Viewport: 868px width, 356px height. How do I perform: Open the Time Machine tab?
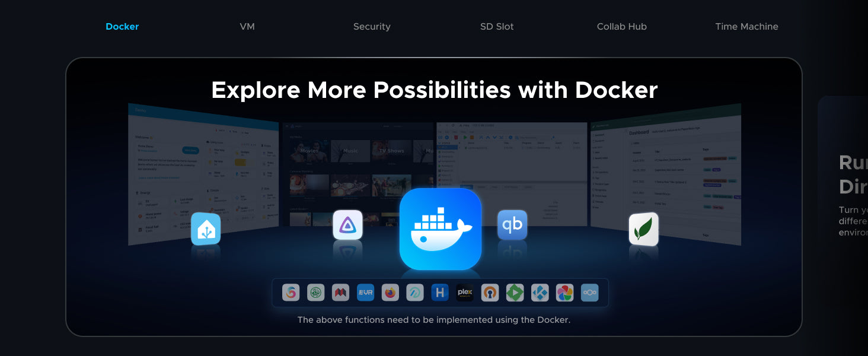[x=746, y=27]
